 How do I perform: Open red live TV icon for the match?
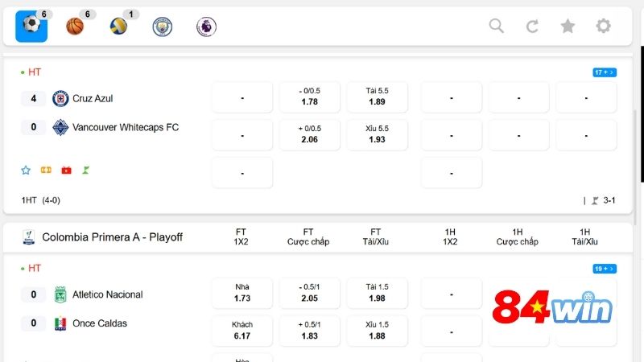coord(66,170)
